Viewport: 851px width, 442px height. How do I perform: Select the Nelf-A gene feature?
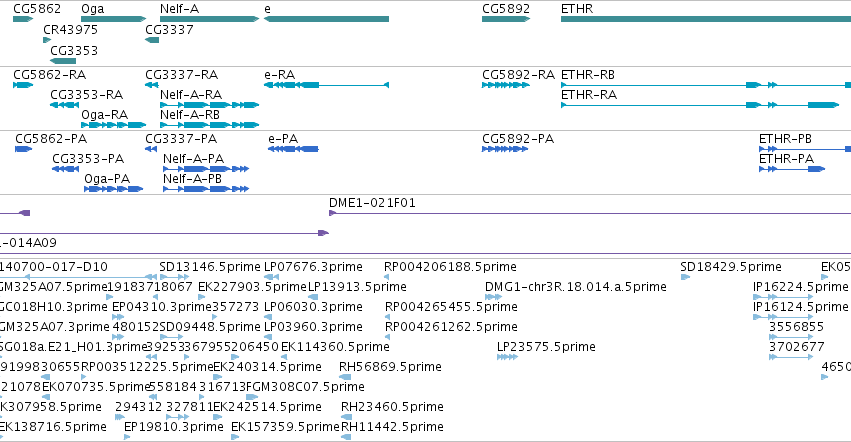(209, 19)
